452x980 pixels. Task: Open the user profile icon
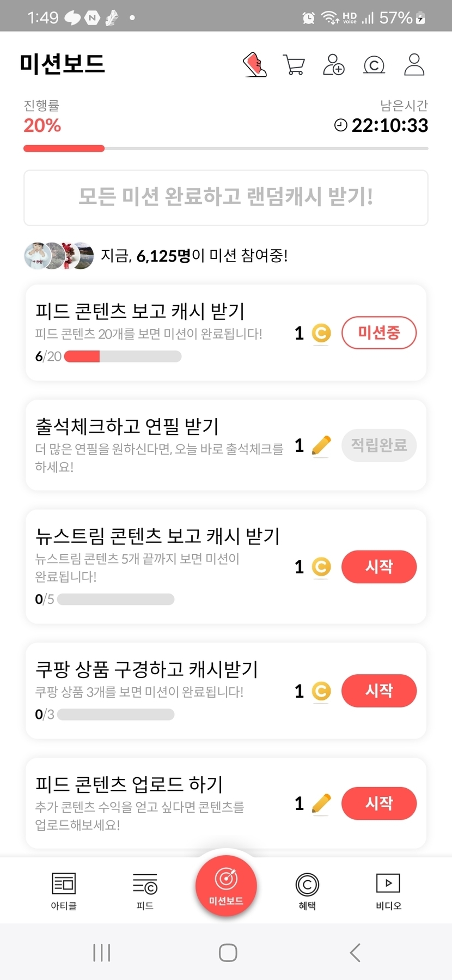pos(414,64)
